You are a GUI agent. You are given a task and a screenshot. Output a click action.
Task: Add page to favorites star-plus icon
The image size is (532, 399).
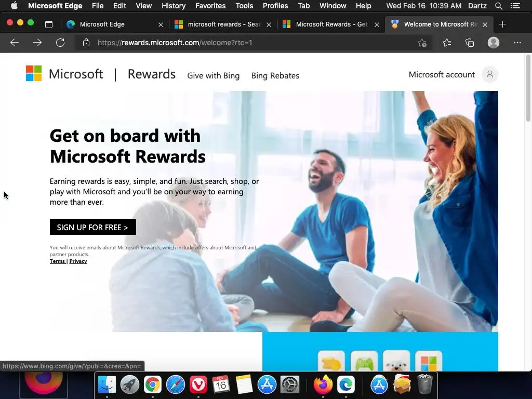coord(422,43)
